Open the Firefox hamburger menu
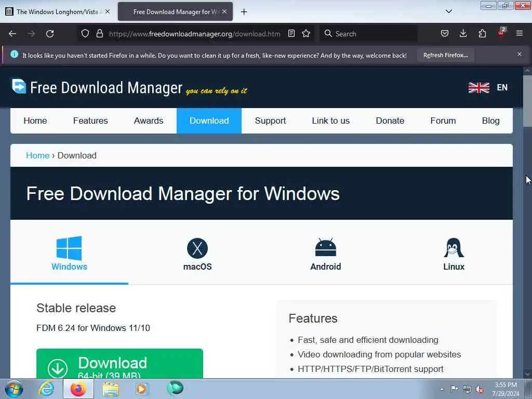This screenshot has height=399, width=532. 520,33
